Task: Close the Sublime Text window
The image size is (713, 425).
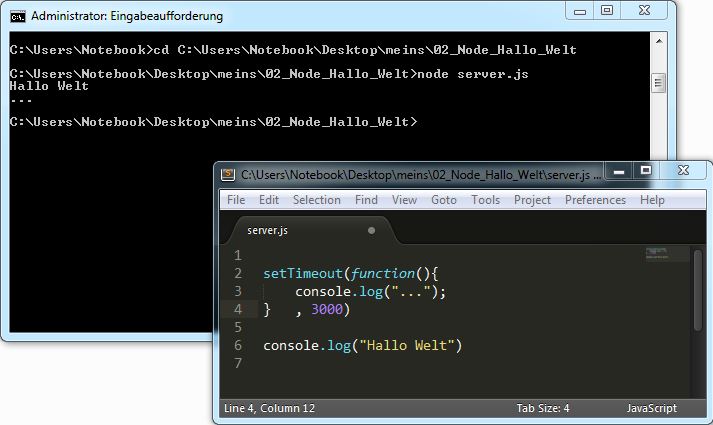Action: (683, 170)
